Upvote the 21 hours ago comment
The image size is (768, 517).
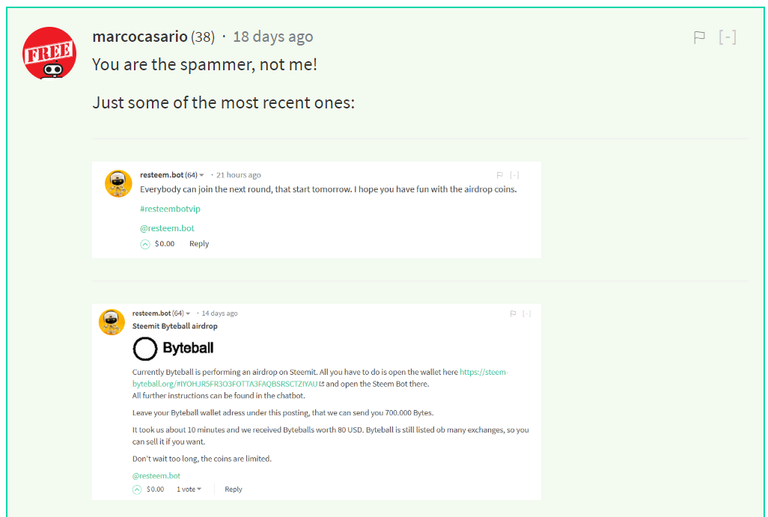point(145,244)
